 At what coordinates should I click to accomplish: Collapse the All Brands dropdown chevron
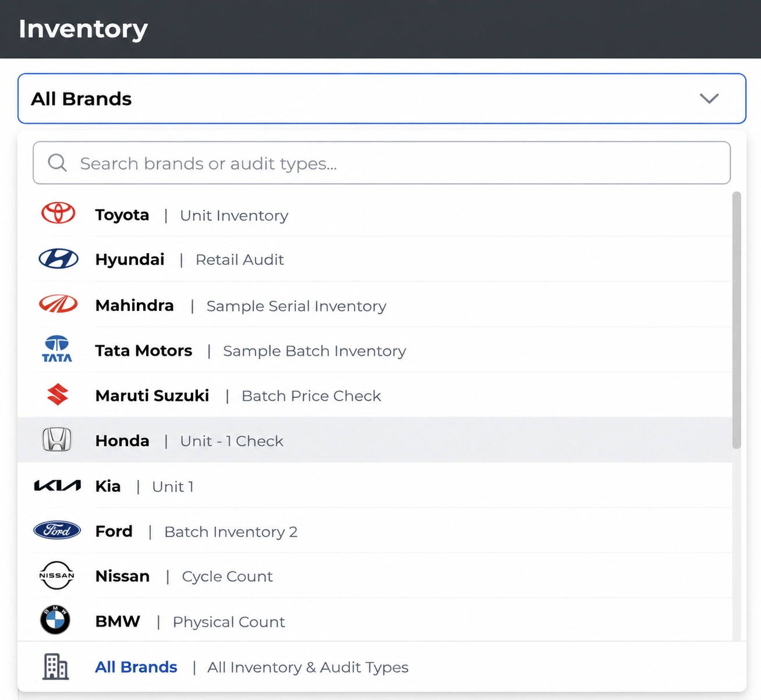(709, 98)
